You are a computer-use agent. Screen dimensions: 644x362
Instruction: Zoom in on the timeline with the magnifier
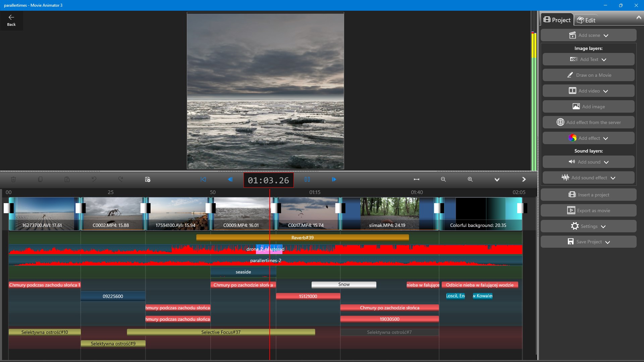click(x=470, y=179)
